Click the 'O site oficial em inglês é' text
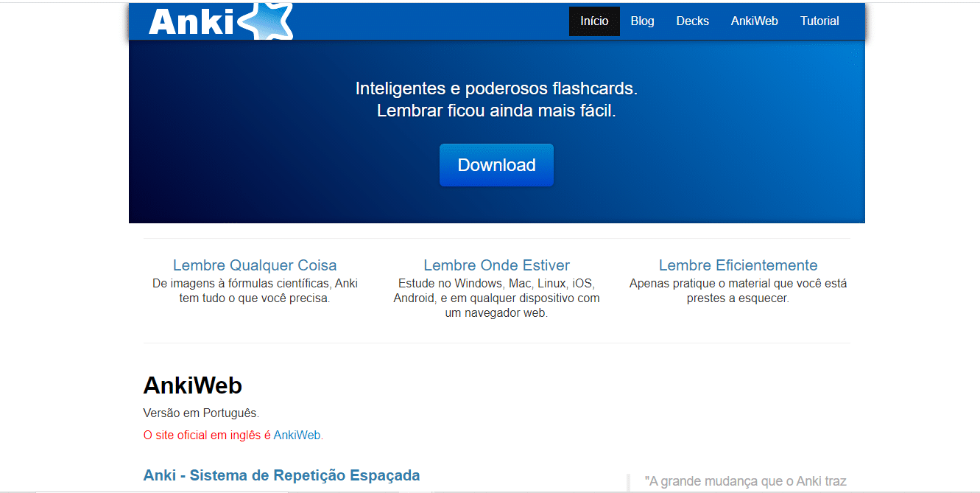980x493 pixels. (x=207, y=436)
